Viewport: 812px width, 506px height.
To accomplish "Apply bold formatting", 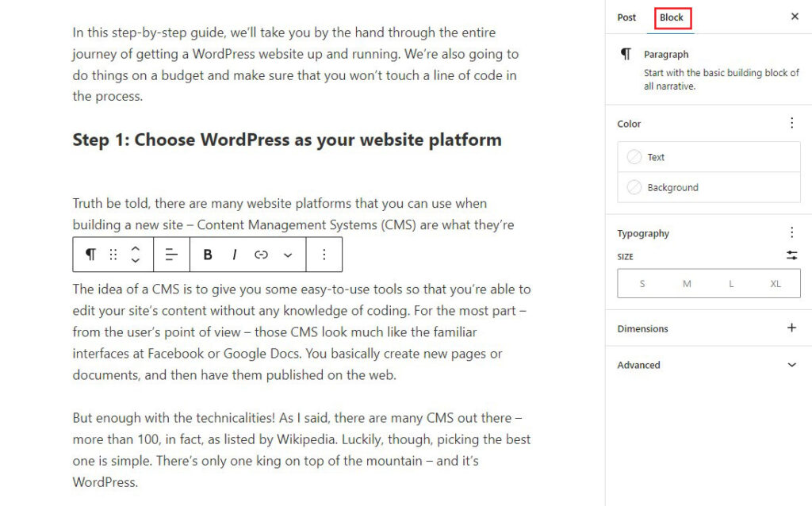I will [x=207, y=255].
